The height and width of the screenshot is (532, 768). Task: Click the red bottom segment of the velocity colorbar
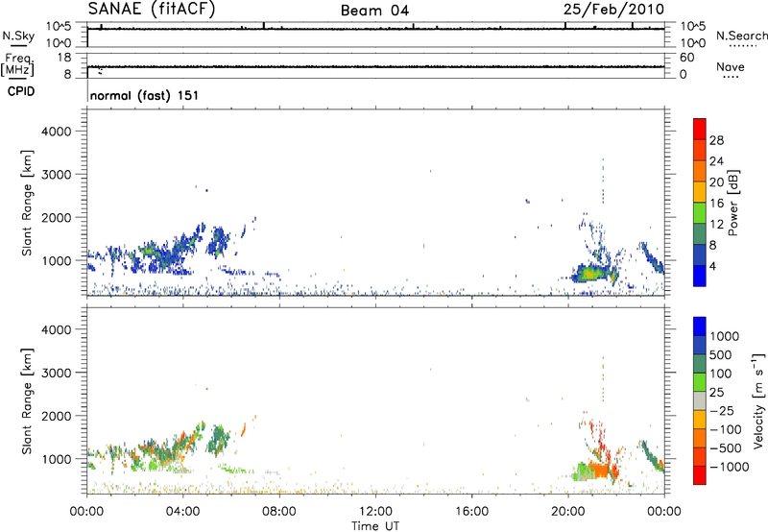click(700, 475)
